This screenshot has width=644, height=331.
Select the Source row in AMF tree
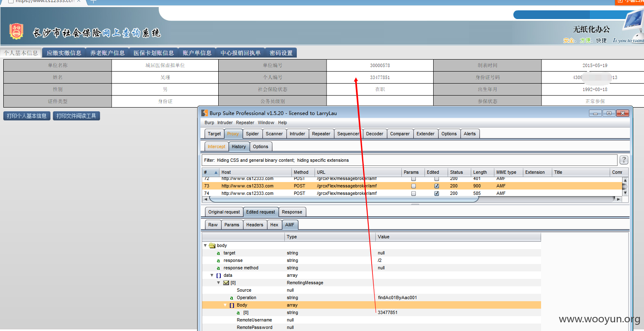(x=371, y=290)
